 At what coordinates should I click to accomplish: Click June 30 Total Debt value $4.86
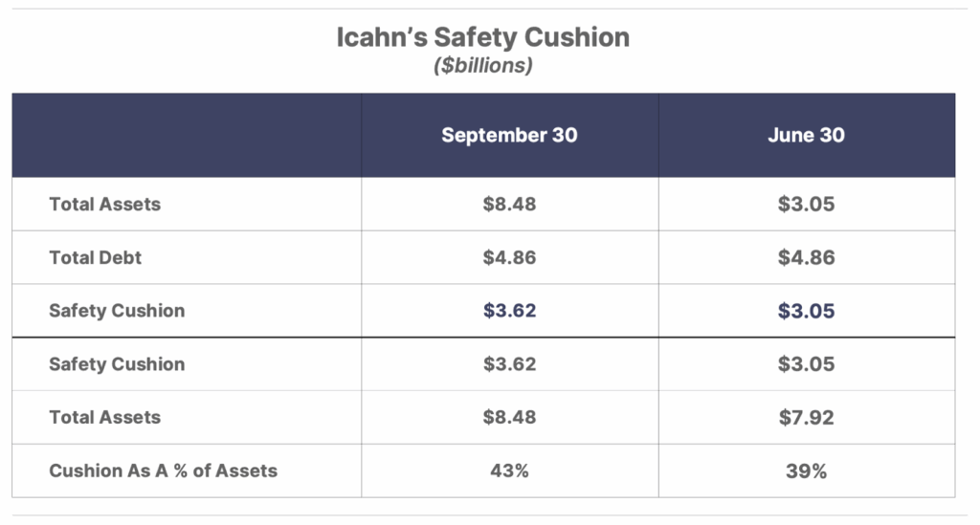point(806,257)
